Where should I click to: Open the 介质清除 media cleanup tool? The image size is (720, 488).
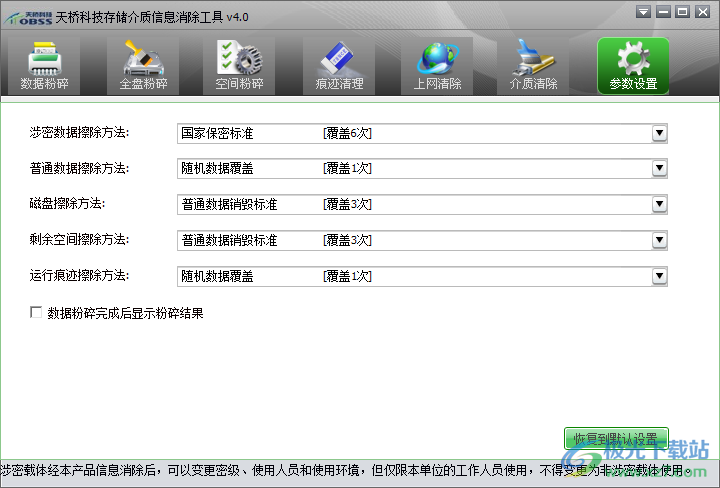pos(533,66)
